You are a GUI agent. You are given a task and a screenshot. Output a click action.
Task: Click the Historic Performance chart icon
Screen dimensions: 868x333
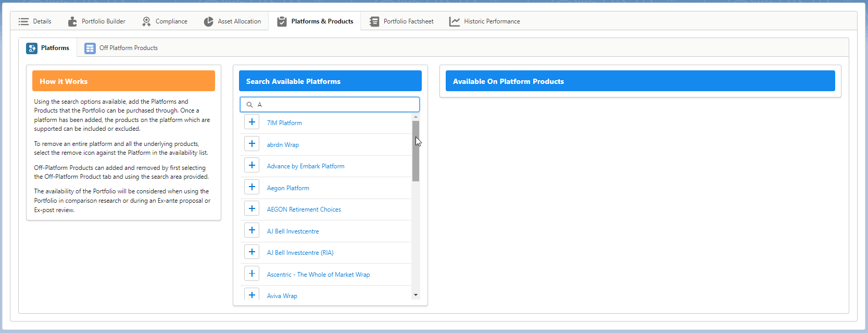[455, 21]
